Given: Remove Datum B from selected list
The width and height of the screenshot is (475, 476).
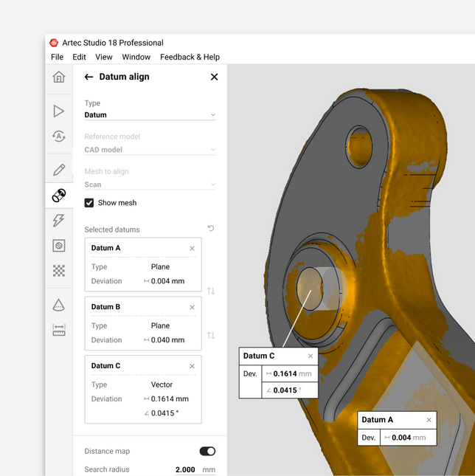Looking at the screenshot, I should (x=192, y=307).
